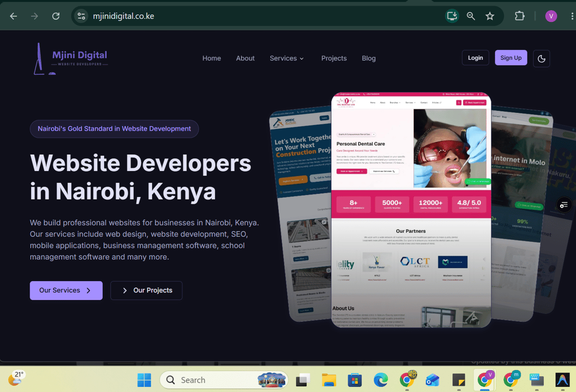The height and width of the screenshot is (392, 576).
Task: Bookmark this page with the star icon
Action: (x=490, y=16)
